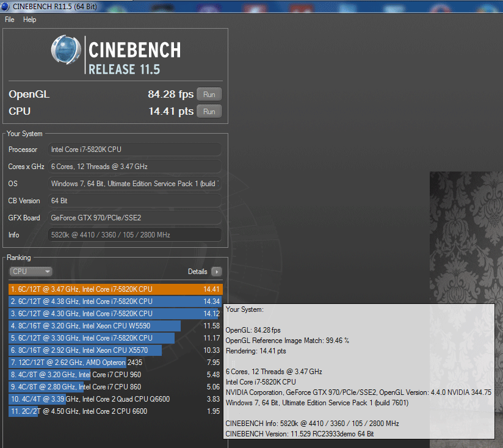
Task: Click the CINEBENCH R11.5 window title
Action: point(55,7)
